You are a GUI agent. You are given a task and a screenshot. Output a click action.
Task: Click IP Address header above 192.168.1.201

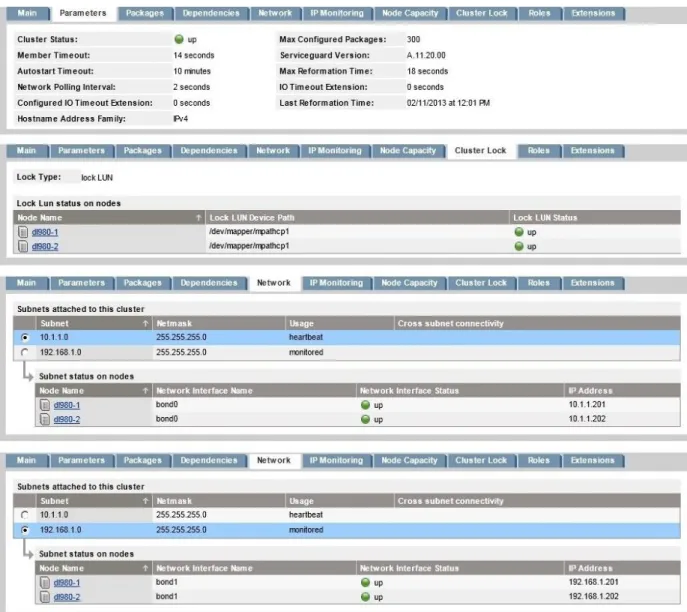(x=622, y=568)
